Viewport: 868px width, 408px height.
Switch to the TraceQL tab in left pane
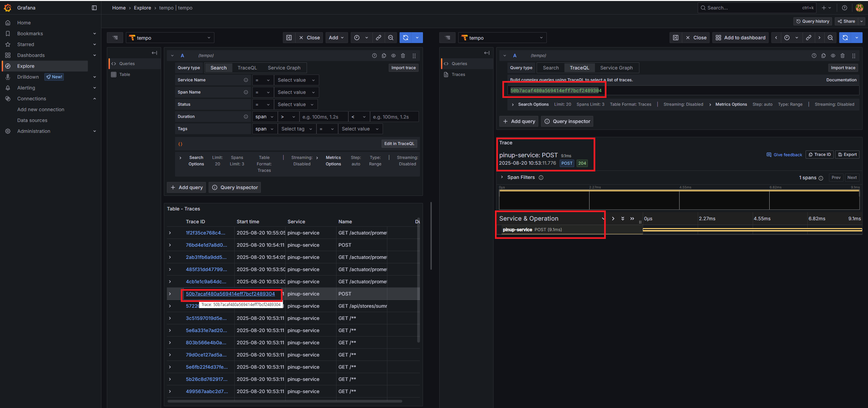click(247, 68)
